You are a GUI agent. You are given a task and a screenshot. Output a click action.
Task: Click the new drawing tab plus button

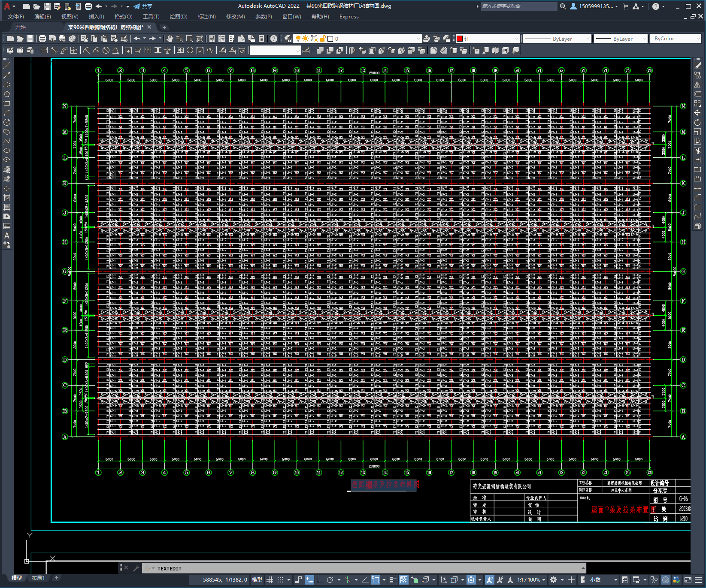(x=164, y=27)
